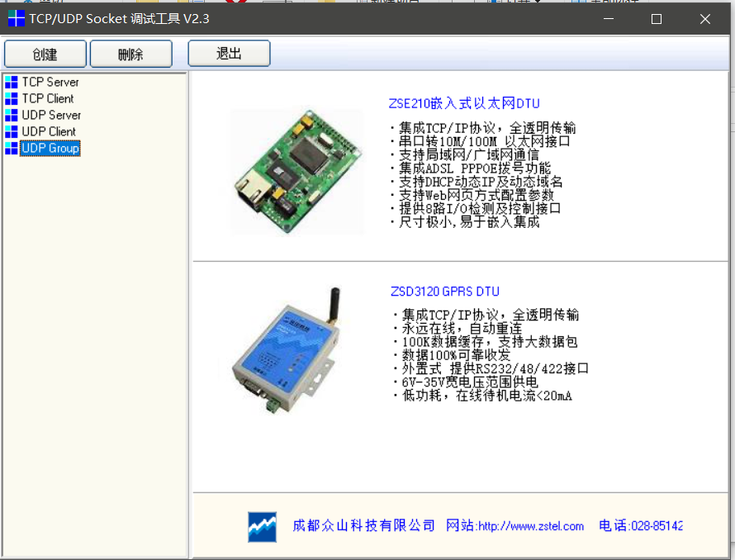Select the TCP Server entry in the list
Image resolution: width=735 pixels, height=560 pixels.
51,82
